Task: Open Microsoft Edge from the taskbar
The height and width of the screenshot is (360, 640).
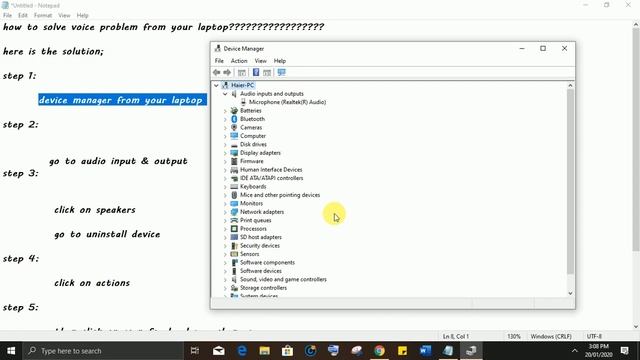Action: coord(242,351)
